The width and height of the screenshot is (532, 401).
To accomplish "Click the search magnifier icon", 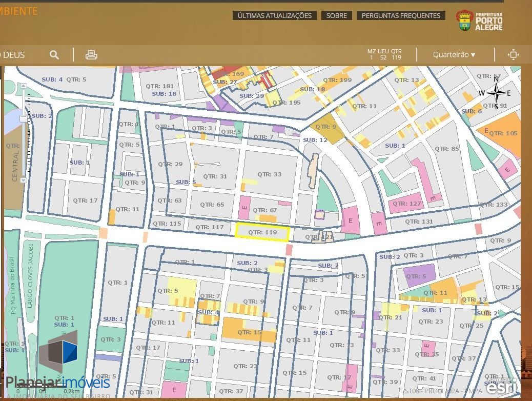I will pos(54,55).
